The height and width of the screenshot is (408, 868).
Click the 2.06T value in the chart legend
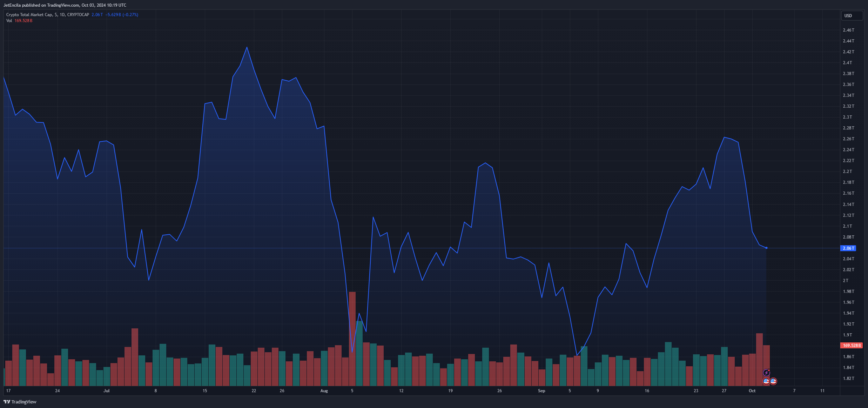[97, 15]
